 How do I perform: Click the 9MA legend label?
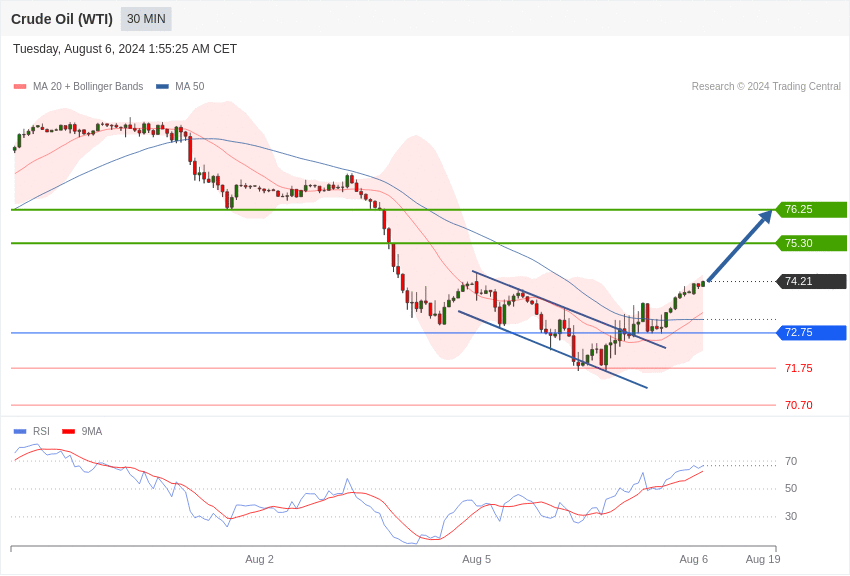[92, 431]
